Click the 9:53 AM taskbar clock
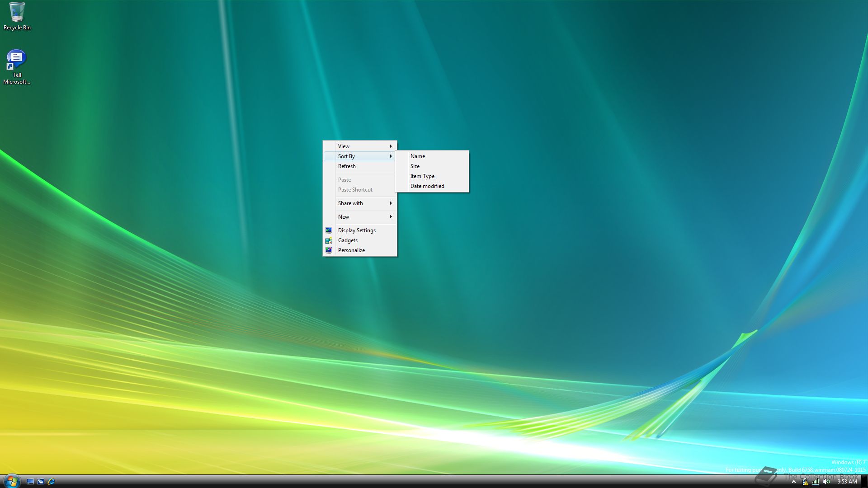Screen dimensions: 868x488 click(x=847, y=482)
